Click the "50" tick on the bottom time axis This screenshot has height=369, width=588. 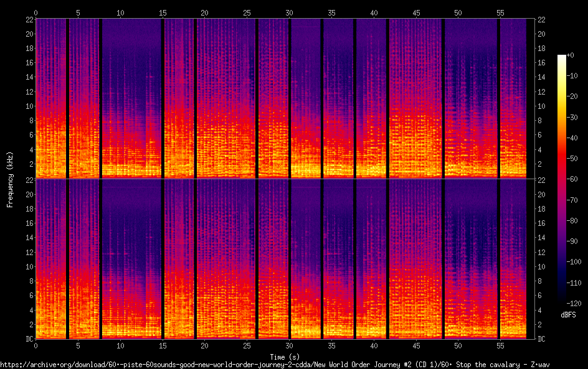point(458,346)
